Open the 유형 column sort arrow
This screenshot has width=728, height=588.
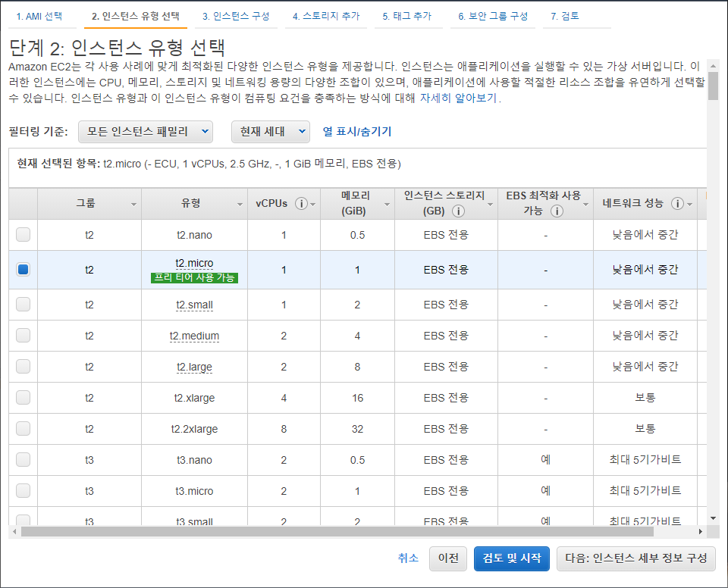(x=240, y=204)
